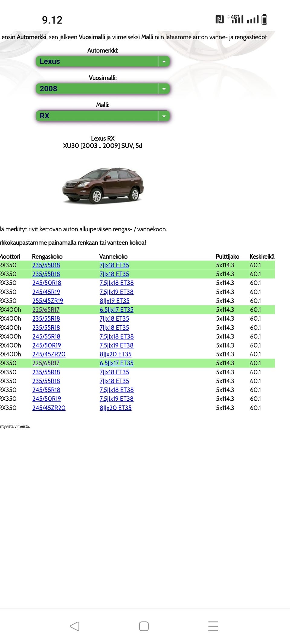Open 245/45ZR20 link in RX400h row

click(49, 354)
